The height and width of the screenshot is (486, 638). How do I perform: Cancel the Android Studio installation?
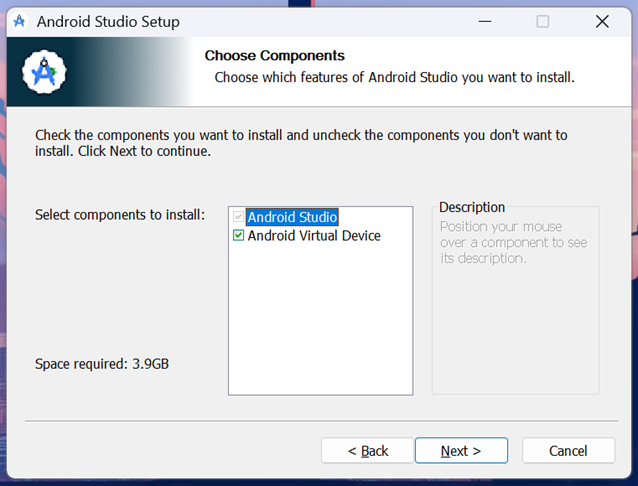(x=568, y=451)
